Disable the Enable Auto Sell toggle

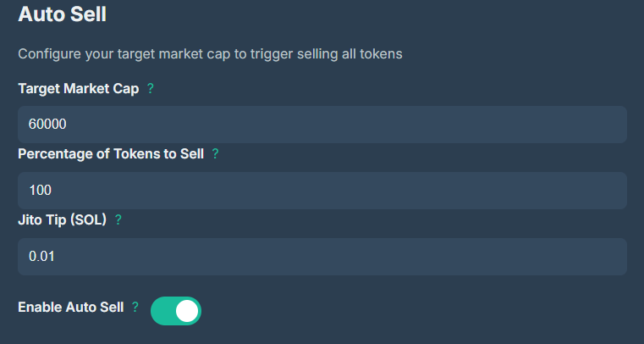(176, 311)
